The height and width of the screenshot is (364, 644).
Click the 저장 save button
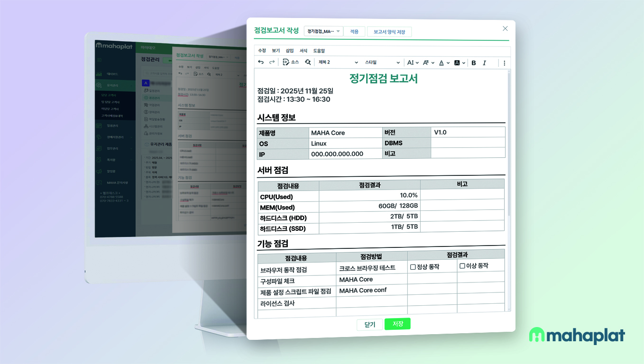click(x=397, y=324)
